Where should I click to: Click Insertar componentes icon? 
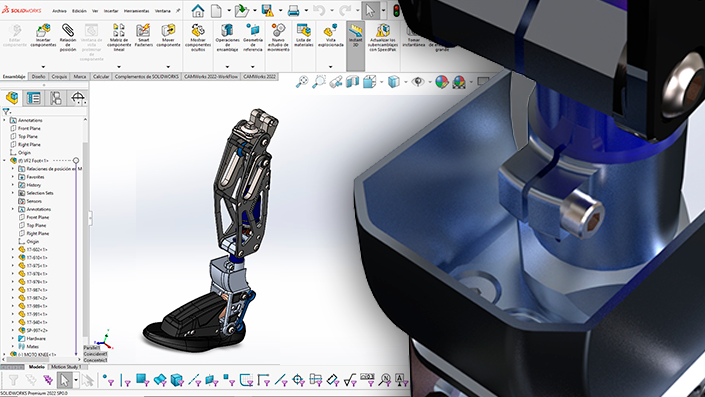[43, 31]
